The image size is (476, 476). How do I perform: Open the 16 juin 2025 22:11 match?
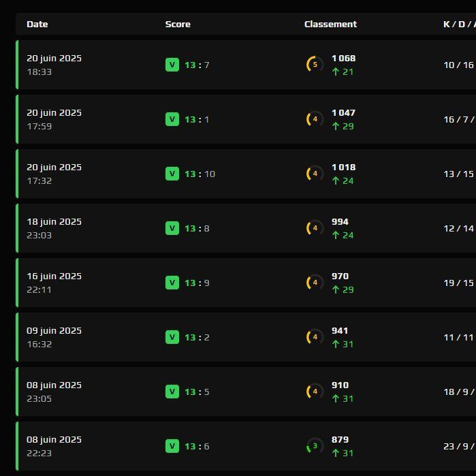pos(246,283)
